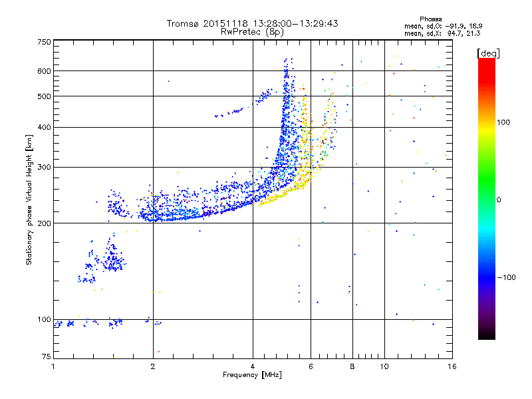
Task: Click the x-axis "10" tick label
Action: (384, 366)
